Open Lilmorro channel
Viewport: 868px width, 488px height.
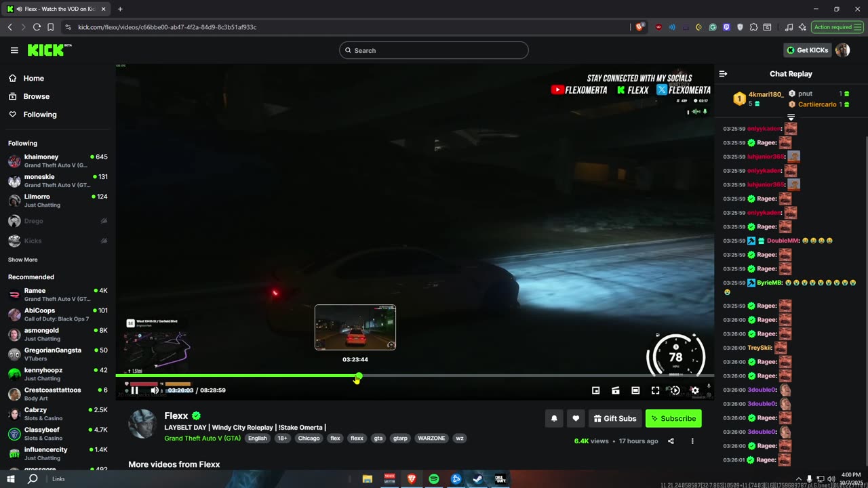click(x=58, y=201)
